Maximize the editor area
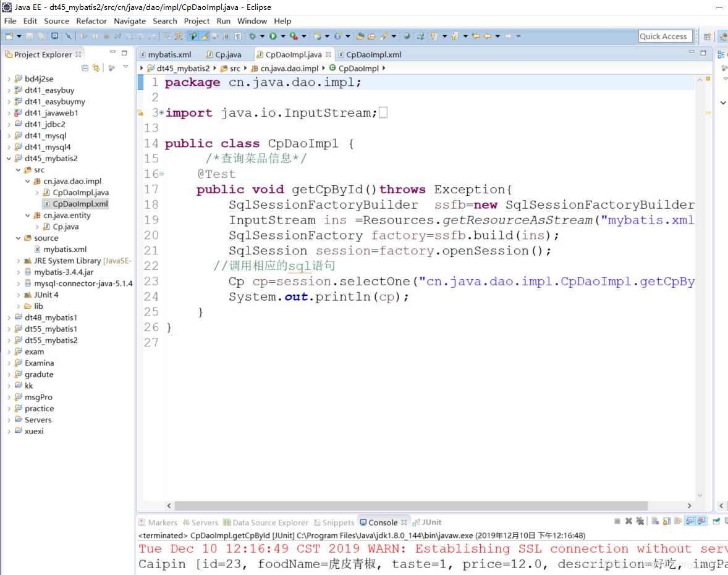 pos(703,52)
